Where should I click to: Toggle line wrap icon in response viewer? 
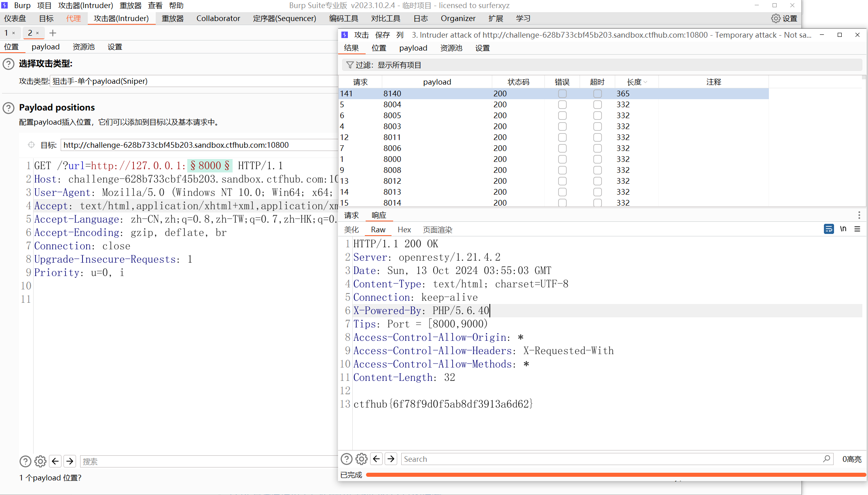[x=829, y=229]
